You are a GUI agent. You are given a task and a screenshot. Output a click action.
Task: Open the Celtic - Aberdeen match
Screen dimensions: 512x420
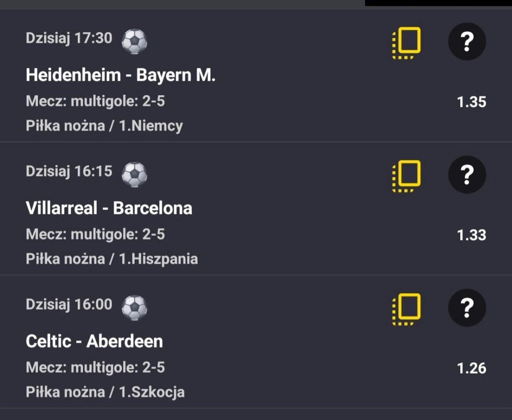[94, 342]
